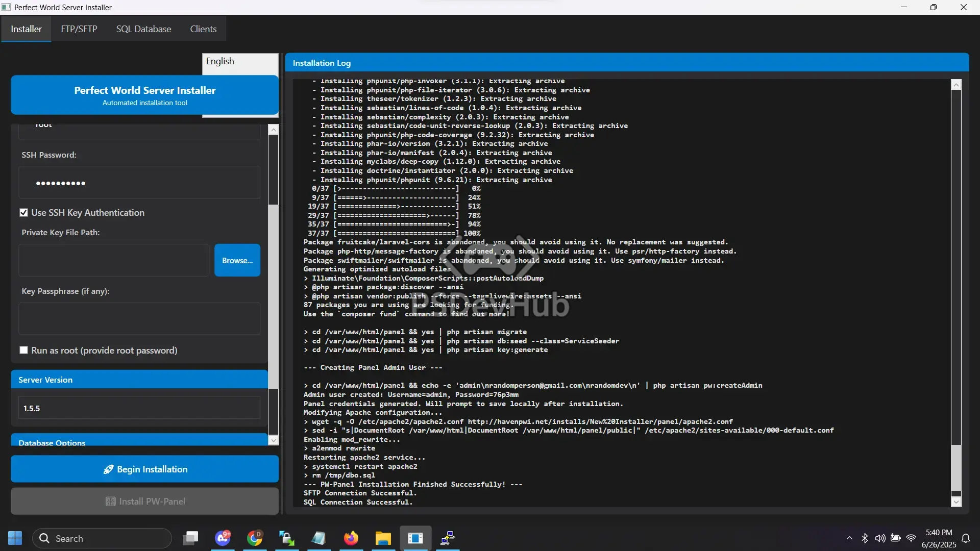Screen dimensions: 980x551
Task: Open the Windows Start menu
Action: tap(15, 538)
